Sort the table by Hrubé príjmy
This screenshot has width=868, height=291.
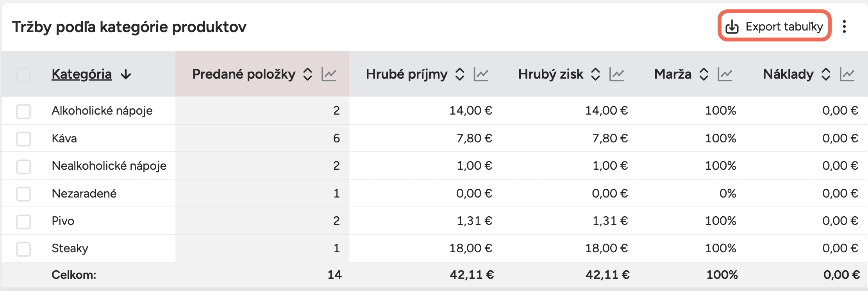click(x=460, y=74)
